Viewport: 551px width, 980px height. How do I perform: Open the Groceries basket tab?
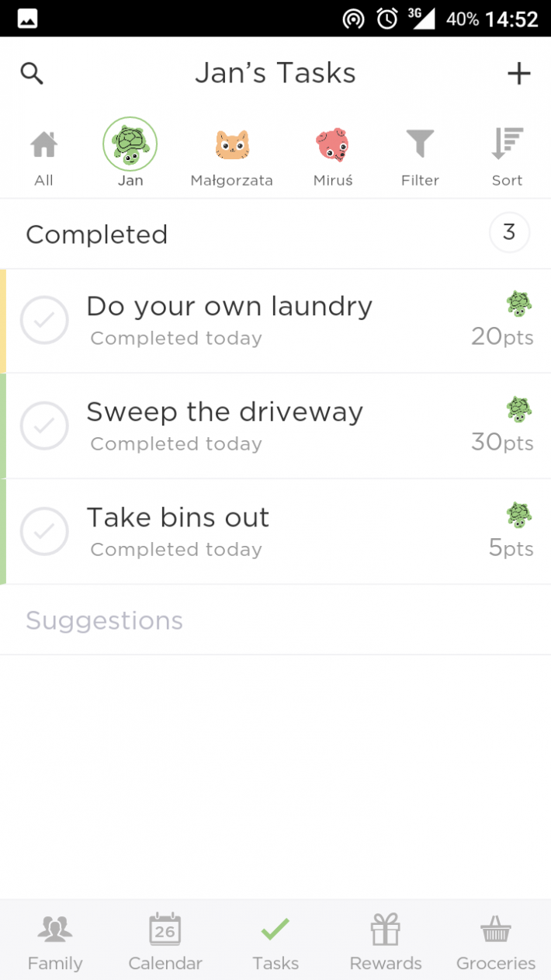click(x=496, y=941)
